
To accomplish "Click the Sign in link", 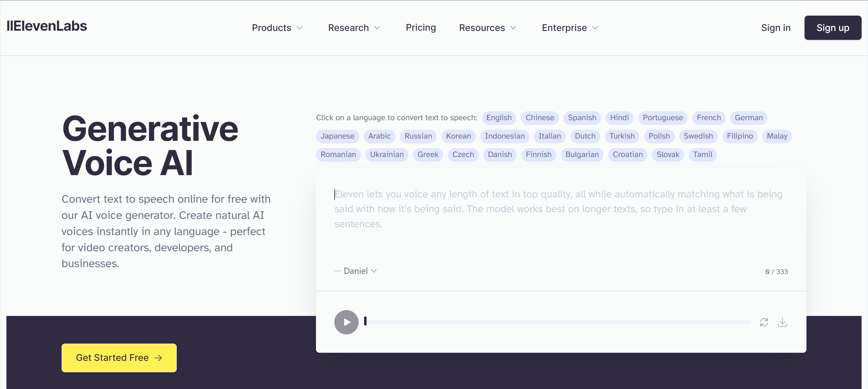I will [x=775, y=28].
